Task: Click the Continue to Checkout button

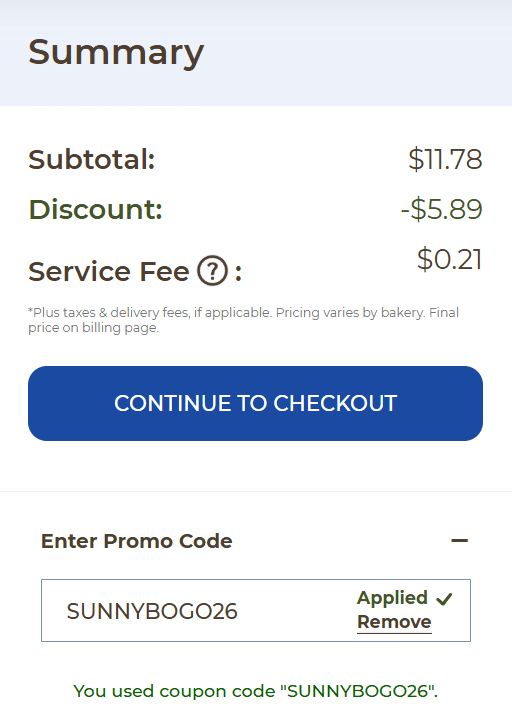Action: pyautogui.click(x=256, y=403)
